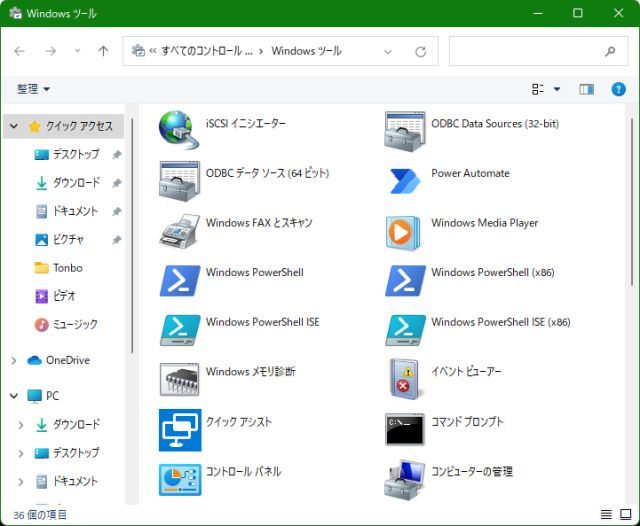Open the 整理 menu
The height and width of the screenshot is (526, 640).
[x=33, y=89]
